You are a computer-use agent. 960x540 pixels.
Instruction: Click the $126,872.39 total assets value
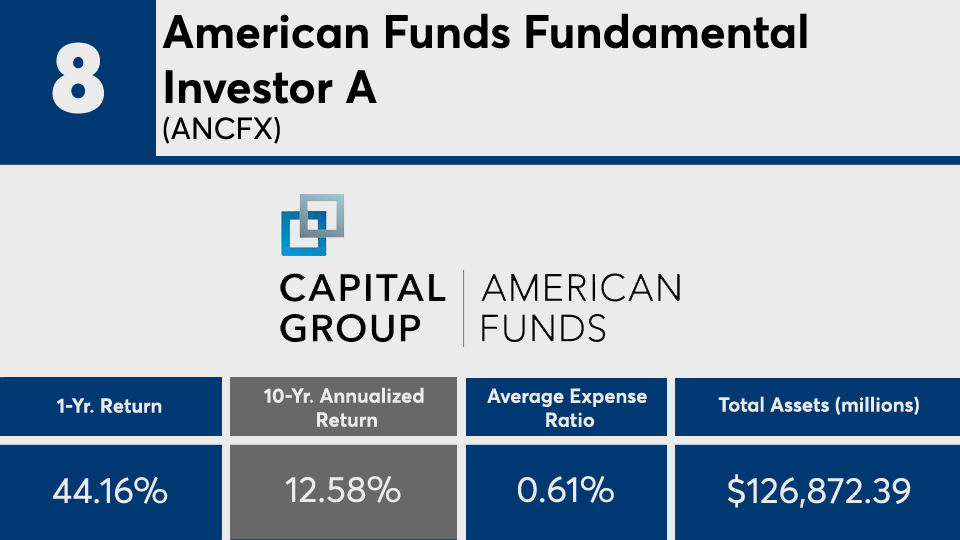(817, 491)
